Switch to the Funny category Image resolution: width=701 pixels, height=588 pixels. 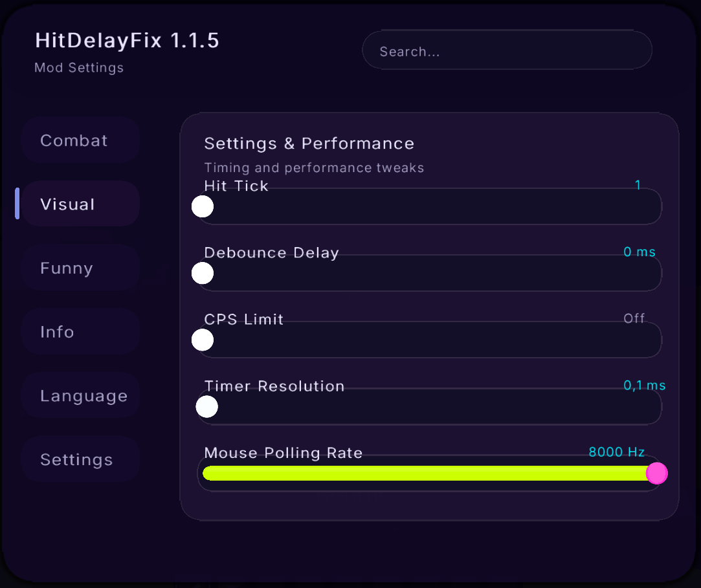click(80, 268)
